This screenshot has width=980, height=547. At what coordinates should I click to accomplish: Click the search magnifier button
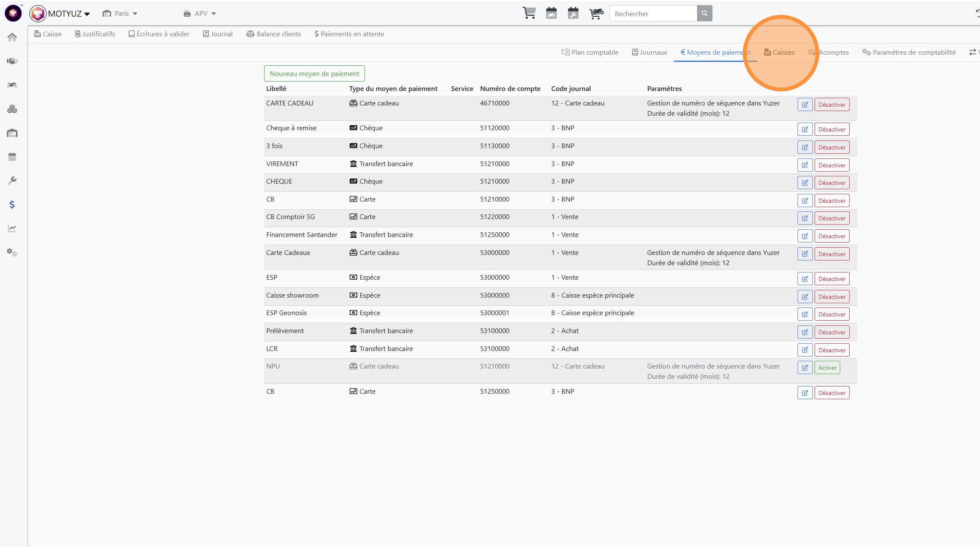(x=704, y=13)
